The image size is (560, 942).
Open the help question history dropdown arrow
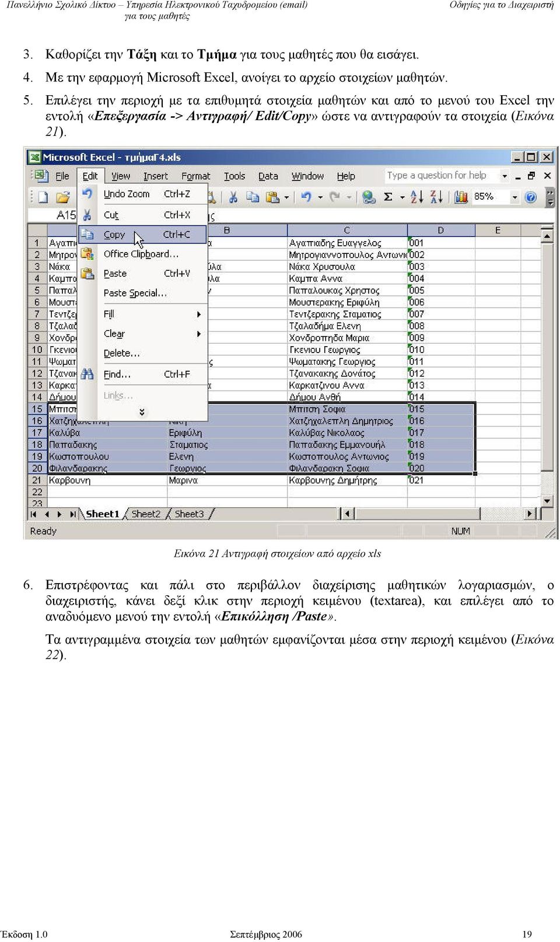pos(505,176)
